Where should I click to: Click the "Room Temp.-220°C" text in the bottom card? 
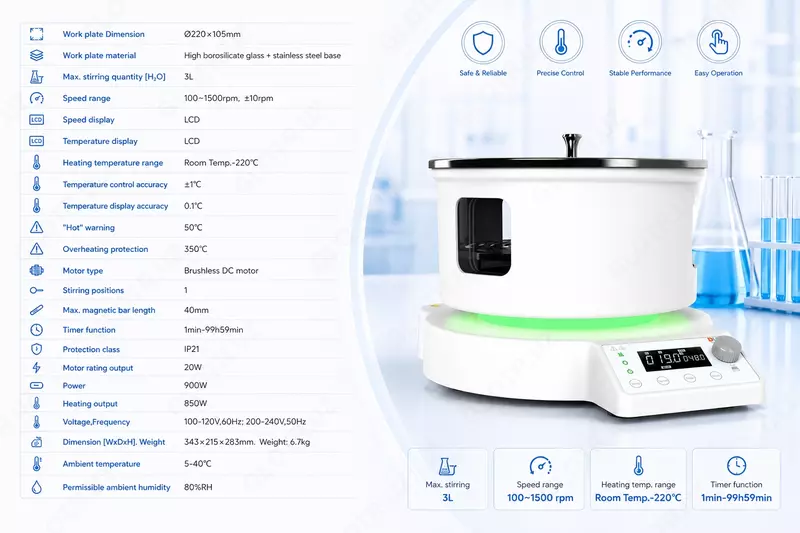coord(638,498)
